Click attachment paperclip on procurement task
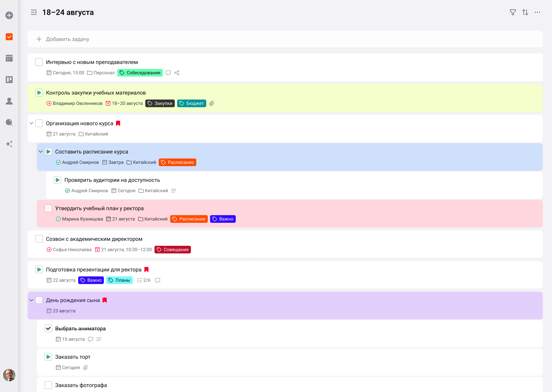Image resolution: width=552 pixels, height=392 pixels. 212,103
